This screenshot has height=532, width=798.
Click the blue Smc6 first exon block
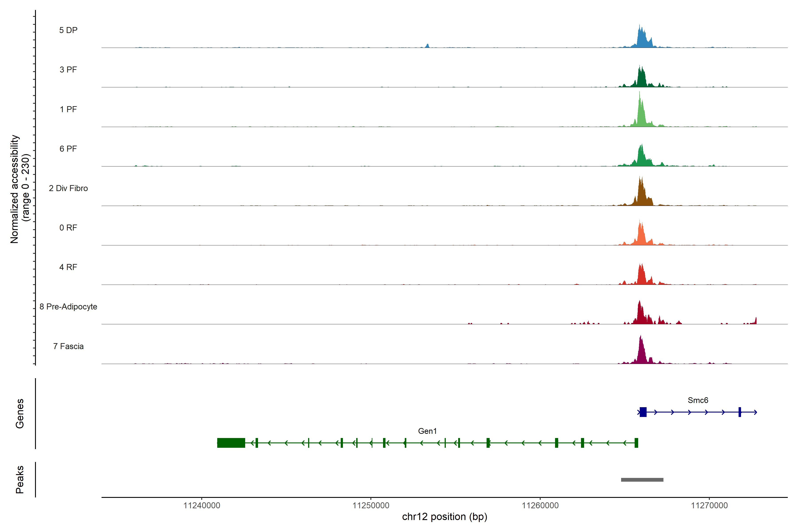[643, 412]
